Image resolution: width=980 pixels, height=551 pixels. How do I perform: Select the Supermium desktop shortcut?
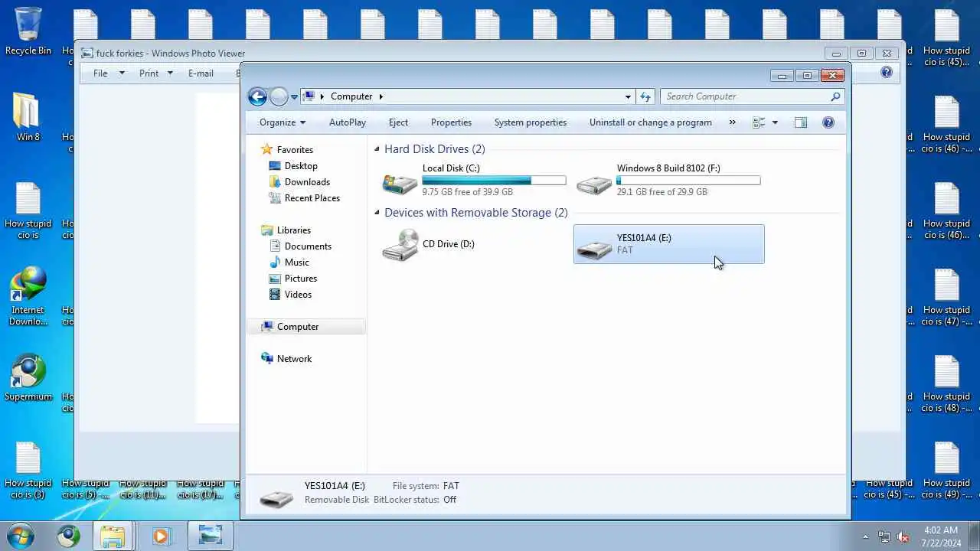[28, 378]
